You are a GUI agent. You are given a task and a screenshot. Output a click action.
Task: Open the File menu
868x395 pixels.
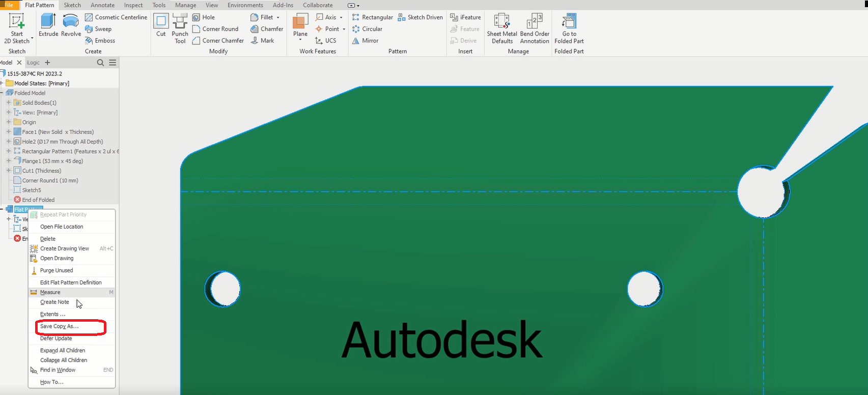(x=9, y=5)
